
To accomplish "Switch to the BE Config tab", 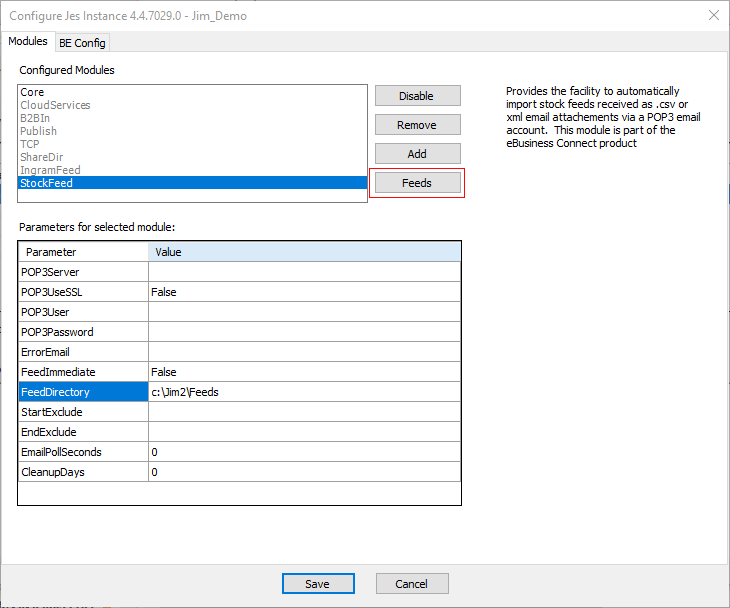I will click(83, 43).
